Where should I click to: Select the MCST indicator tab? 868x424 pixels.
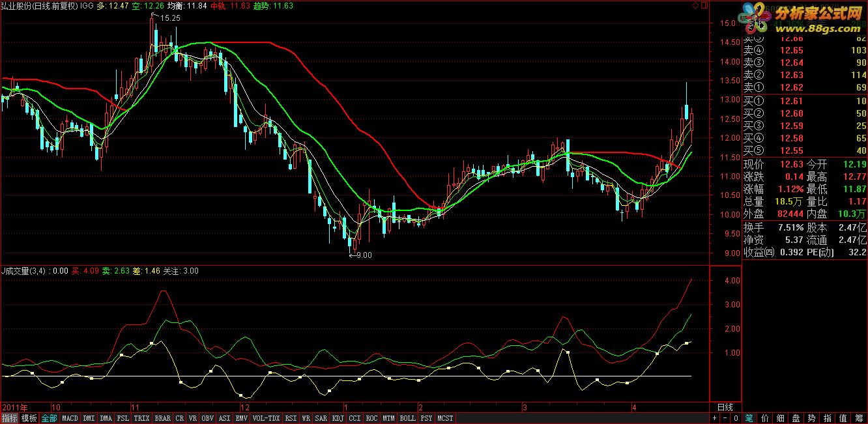(x=446, y=418)
